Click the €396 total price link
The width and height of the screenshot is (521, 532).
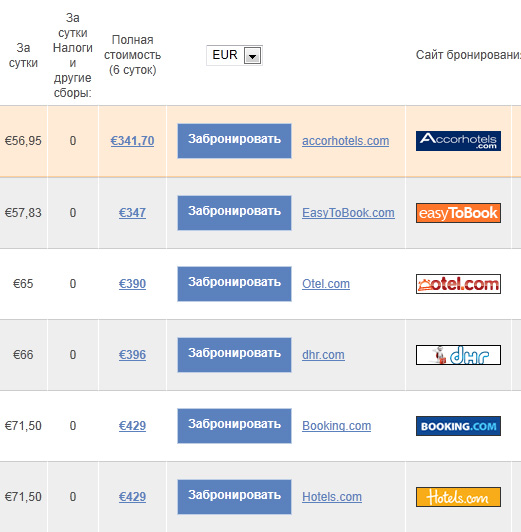[132, 355]
